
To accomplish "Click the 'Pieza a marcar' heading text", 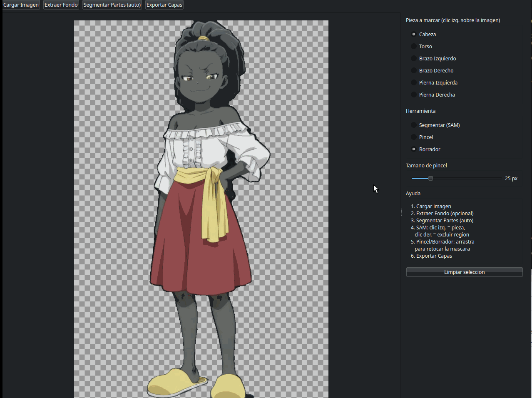I will [x=453, y=20].
